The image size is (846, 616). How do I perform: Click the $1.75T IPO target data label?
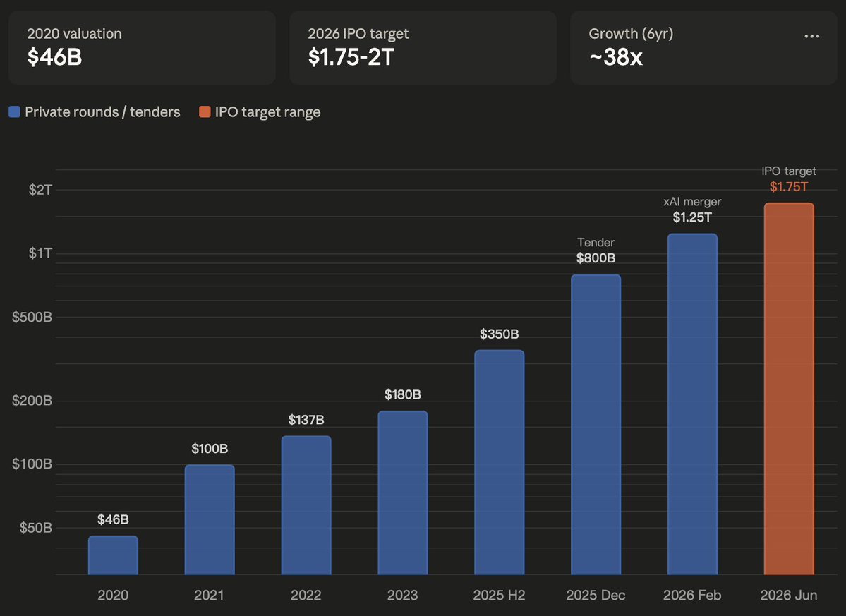pos(789,187)
